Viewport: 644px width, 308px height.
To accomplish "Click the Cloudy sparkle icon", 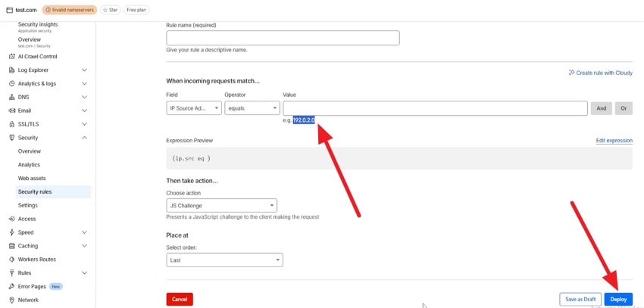I will (571, 73).
